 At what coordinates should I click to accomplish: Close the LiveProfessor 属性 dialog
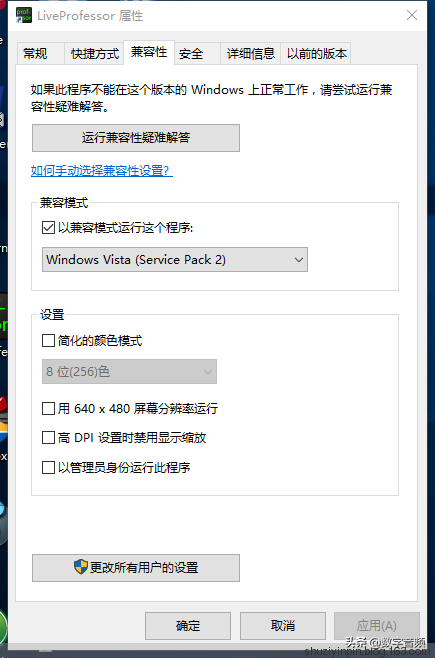coord(412,15)
